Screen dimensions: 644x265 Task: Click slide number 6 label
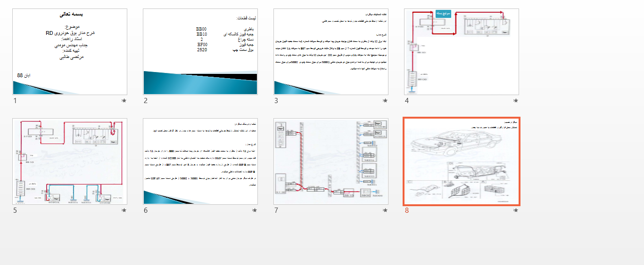[146, 210]
